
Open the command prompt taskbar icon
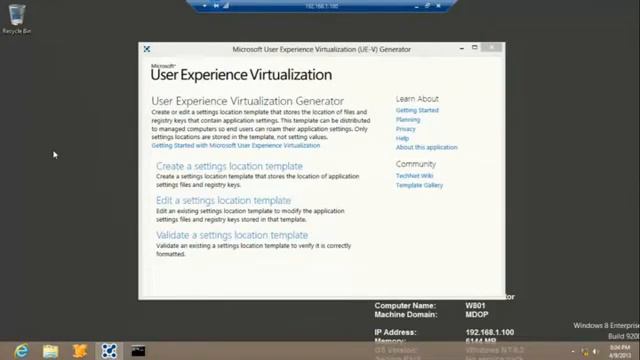pyautogui.click(x=138, y=351)
